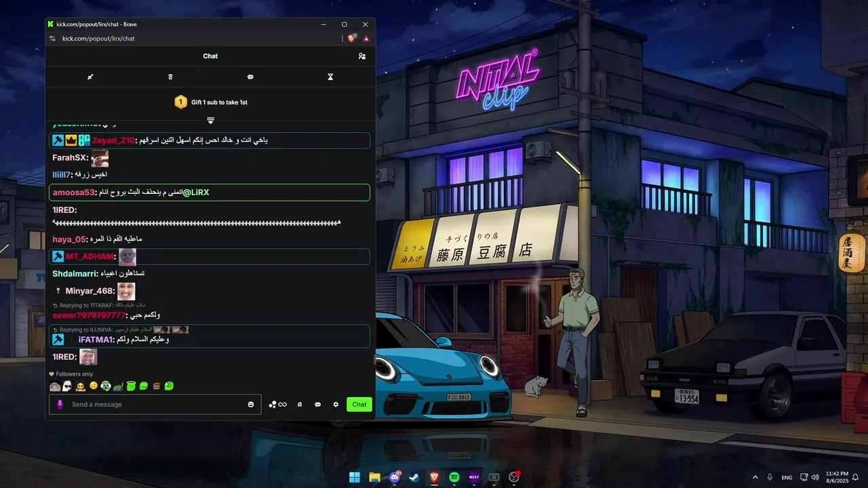Open Discord from taskbar

pos(395,477)
